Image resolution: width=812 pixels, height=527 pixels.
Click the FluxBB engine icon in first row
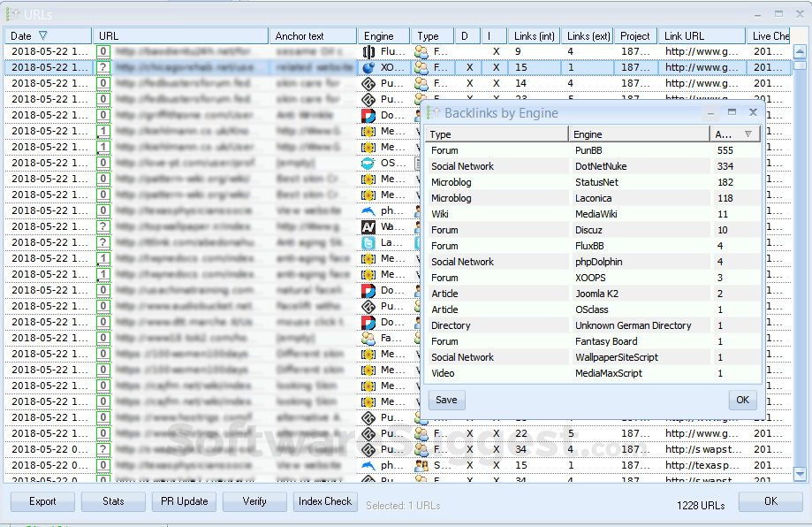pyautogui.click(x=368, y=51)
